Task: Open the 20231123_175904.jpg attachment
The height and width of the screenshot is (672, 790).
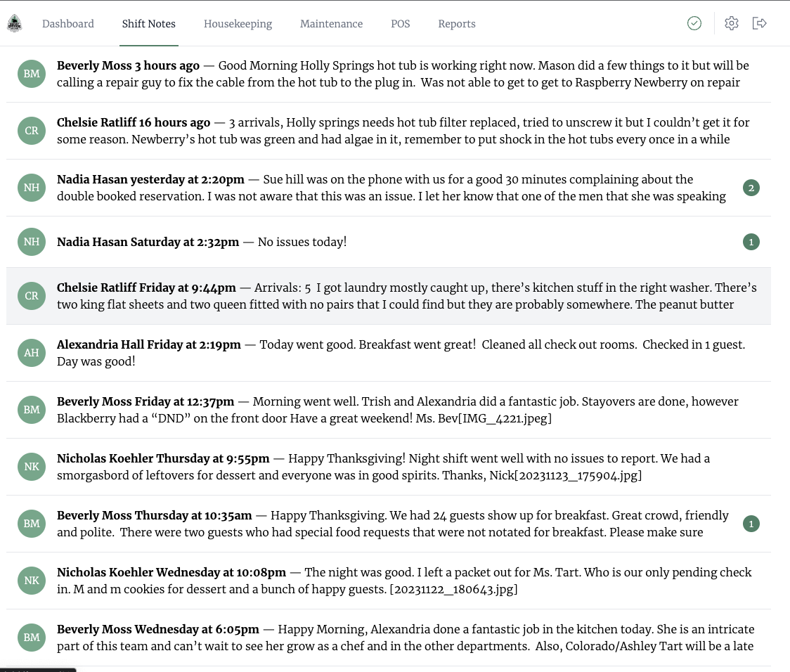Action: click(x=578, y=476)
